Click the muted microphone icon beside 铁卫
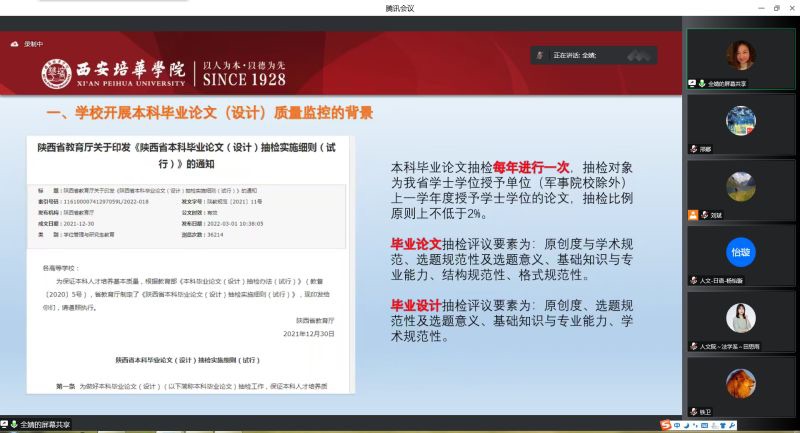 click(x=692, y=411)
